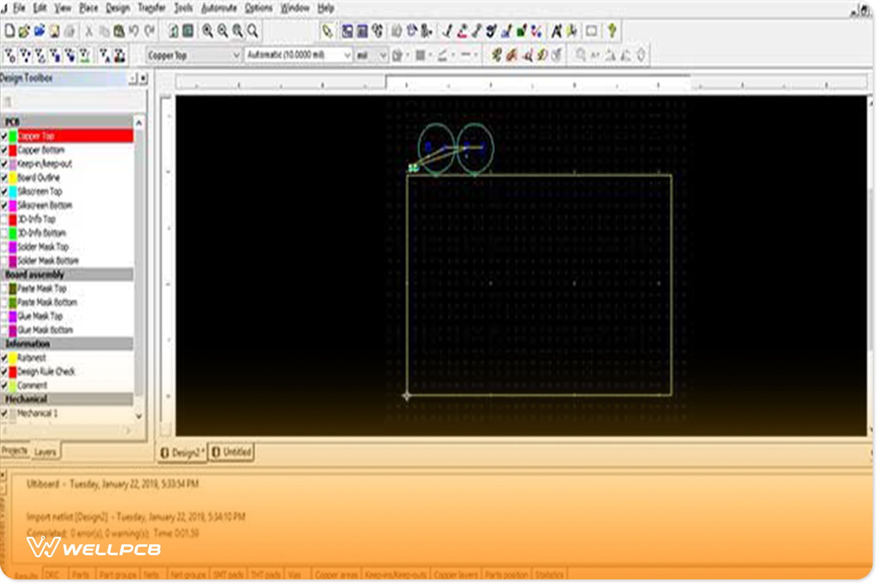Open the Statistics results tab
Image resolution: width=882 pixels, height=588 pixels.
550,575
